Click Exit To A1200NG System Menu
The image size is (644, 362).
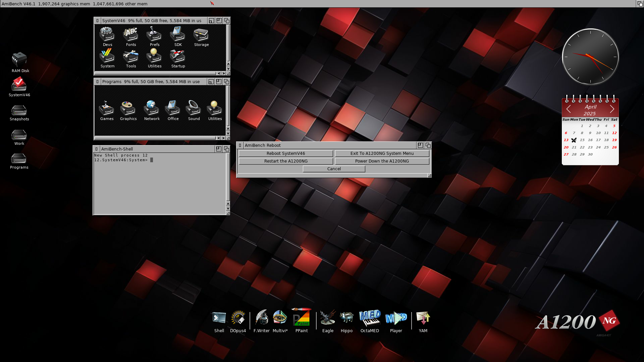382,154
